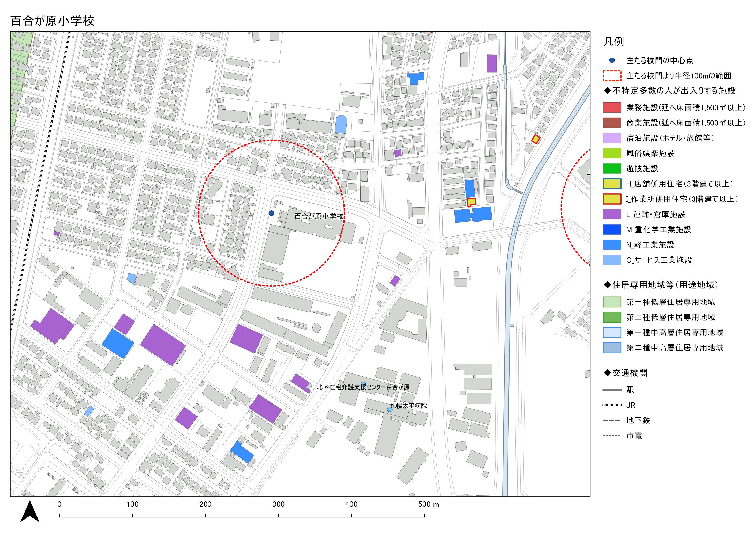756x534 pixels.
Task: Click the scale bar label 100
Action: 132,504
